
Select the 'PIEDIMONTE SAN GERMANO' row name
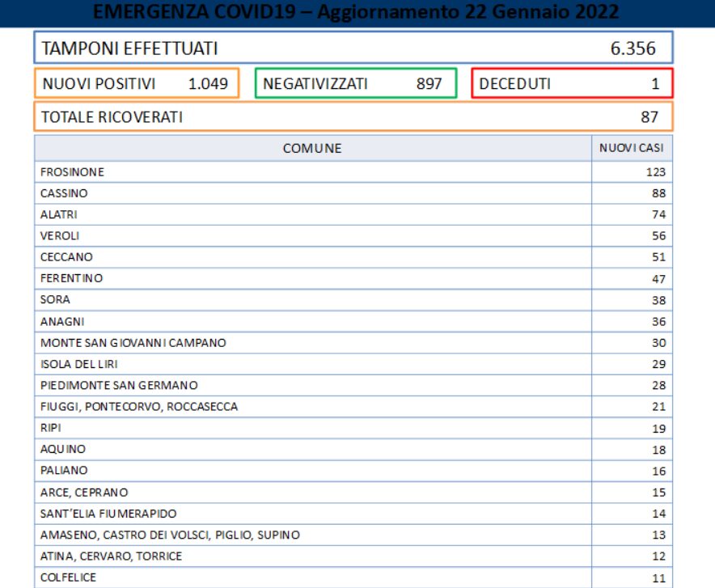[x=119, y=385]
